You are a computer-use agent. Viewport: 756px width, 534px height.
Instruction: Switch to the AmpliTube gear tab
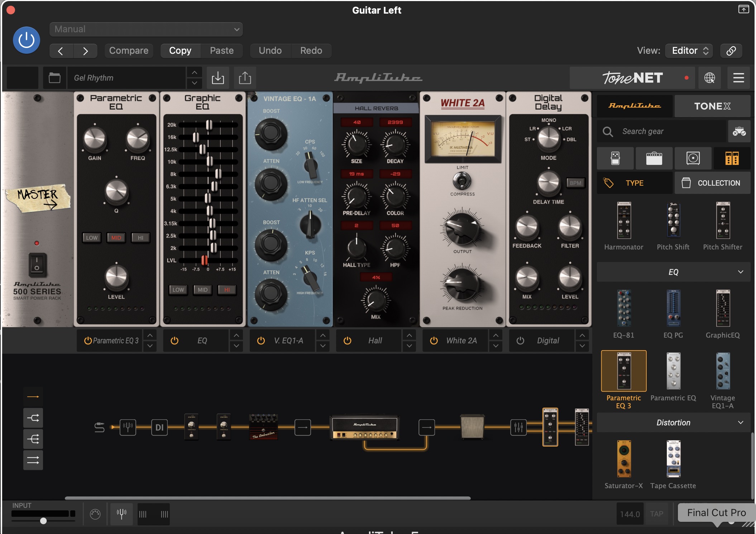[x=635, y=106]
